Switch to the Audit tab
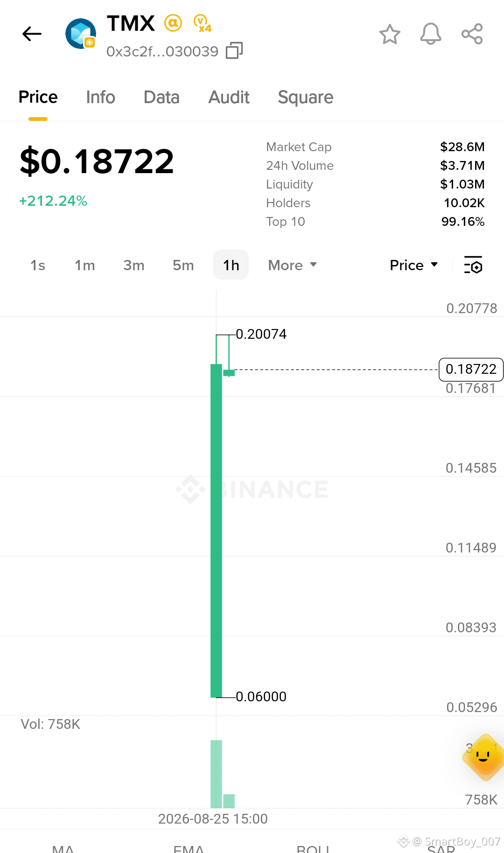The height and width of the screenshot is (853, 504). (229, 97)
